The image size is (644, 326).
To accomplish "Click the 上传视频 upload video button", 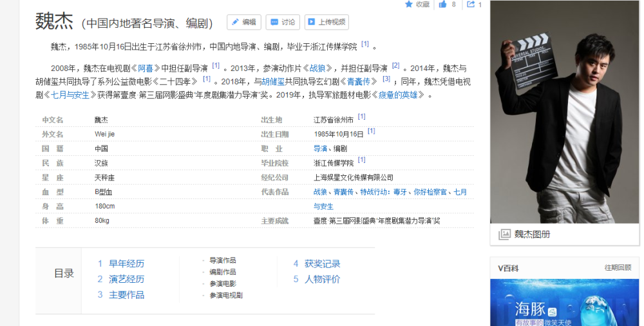I will 327,22.
